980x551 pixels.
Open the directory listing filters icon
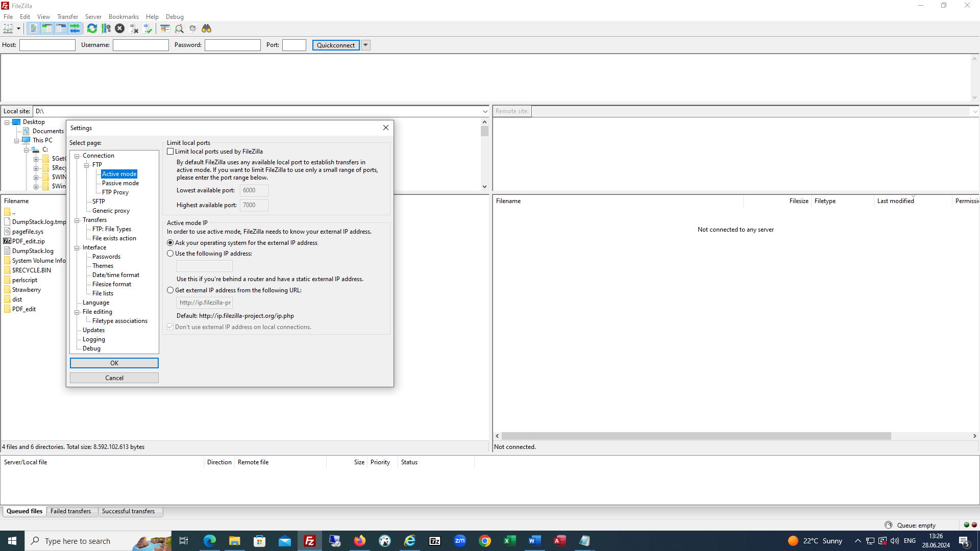coord(165,29)
